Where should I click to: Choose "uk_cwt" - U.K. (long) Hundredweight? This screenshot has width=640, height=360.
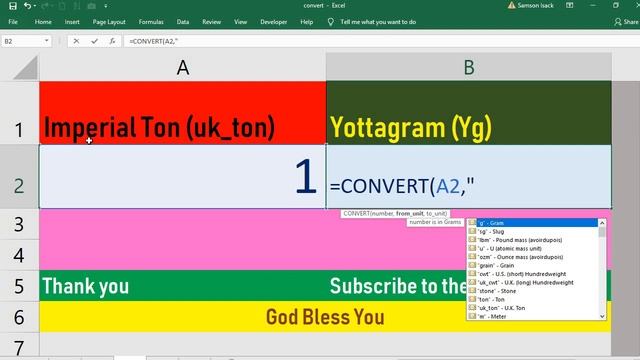[533, 282]
